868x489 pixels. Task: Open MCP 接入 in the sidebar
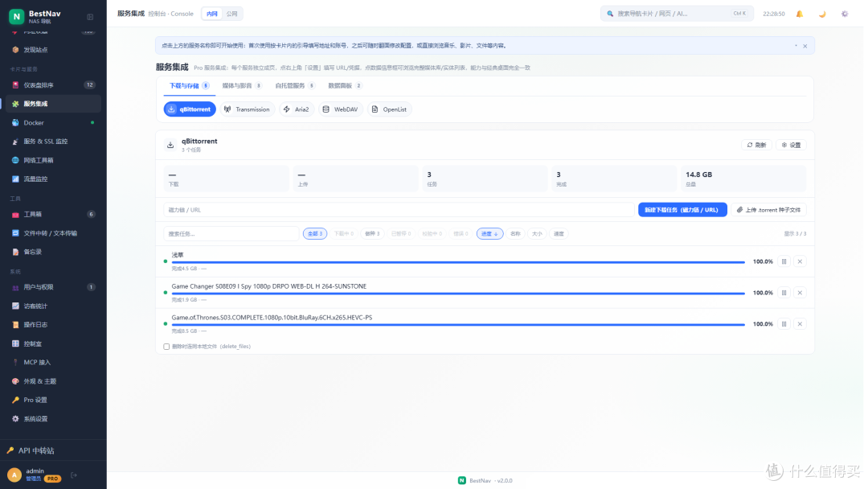(x=53, y=362)
